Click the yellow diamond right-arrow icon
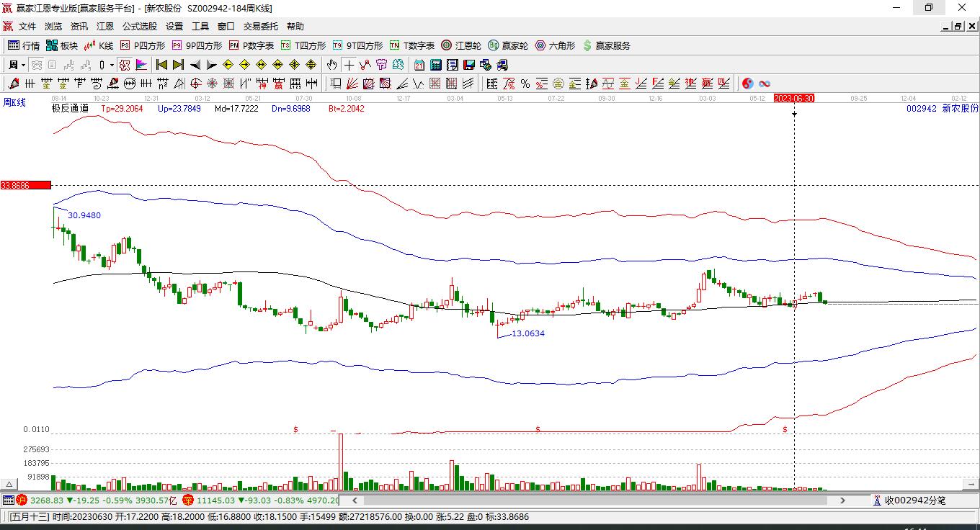Image resolution: width=980 pixels, height=530 pixels. tap(244, 65)
